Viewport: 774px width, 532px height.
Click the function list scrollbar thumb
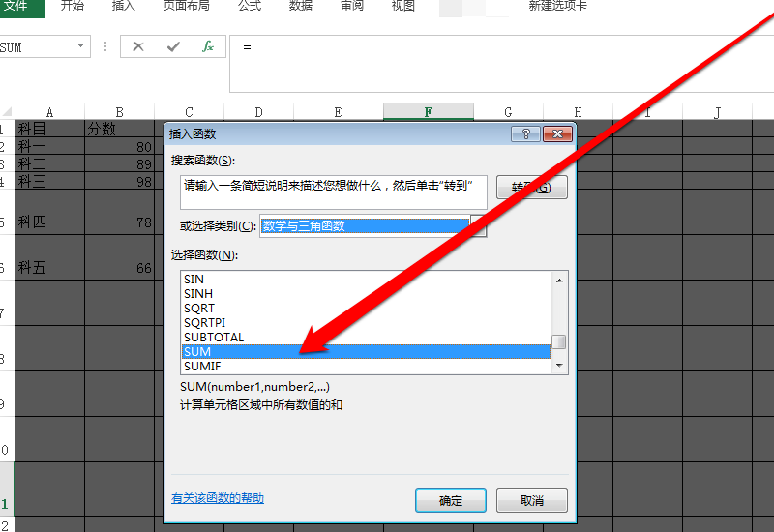pos(558,342)
